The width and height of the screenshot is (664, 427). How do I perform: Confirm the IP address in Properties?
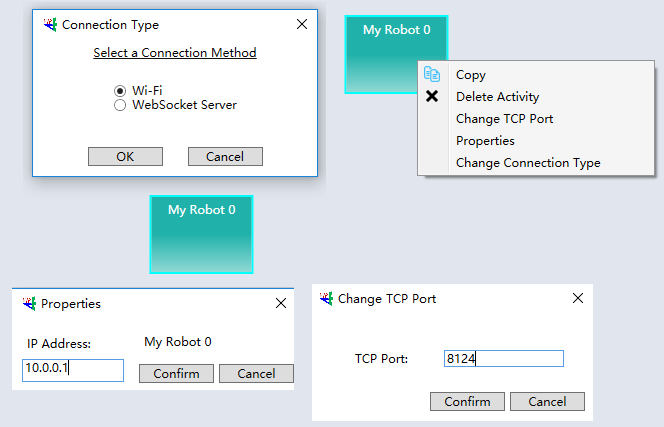pos(176,374)
